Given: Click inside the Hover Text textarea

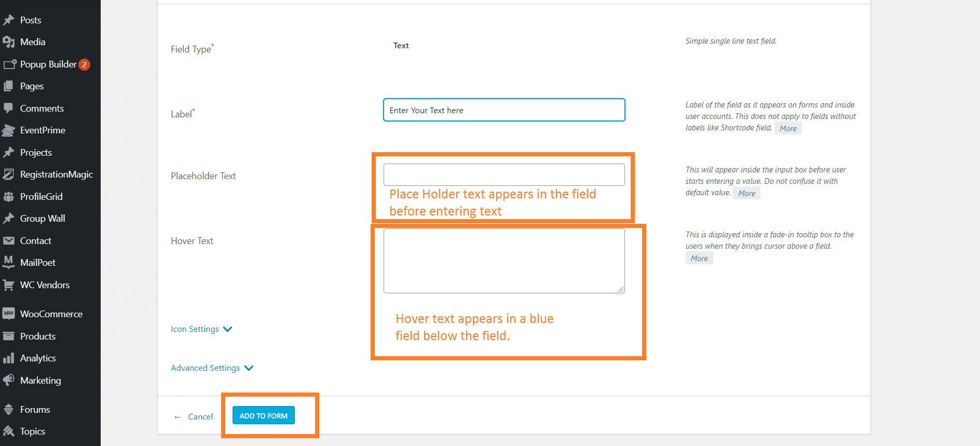Looking at the screenshot, I should 503,261.
